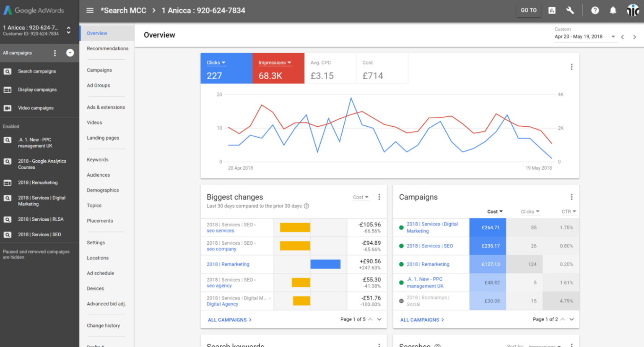Image resolution: width=644 pixels, height=347 pixels.
Task: Open Keywords in the page menu
Action: pos(97,160)
